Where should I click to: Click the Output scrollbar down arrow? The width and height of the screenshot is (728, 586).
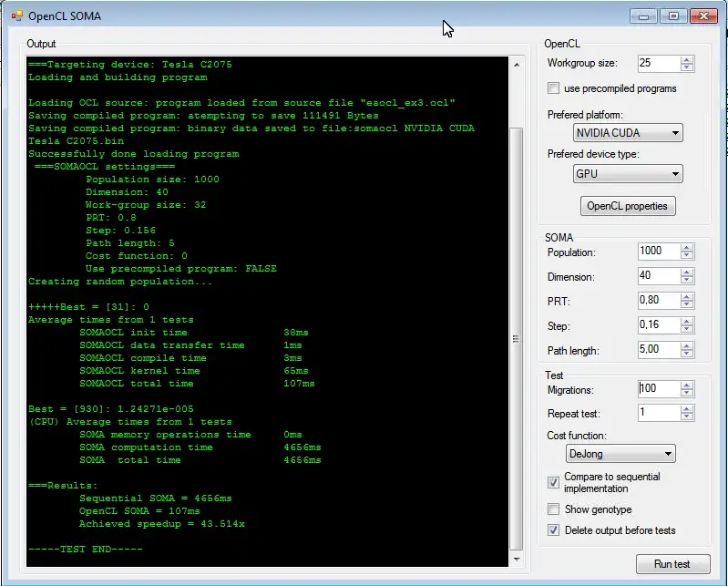click(517, 560)
